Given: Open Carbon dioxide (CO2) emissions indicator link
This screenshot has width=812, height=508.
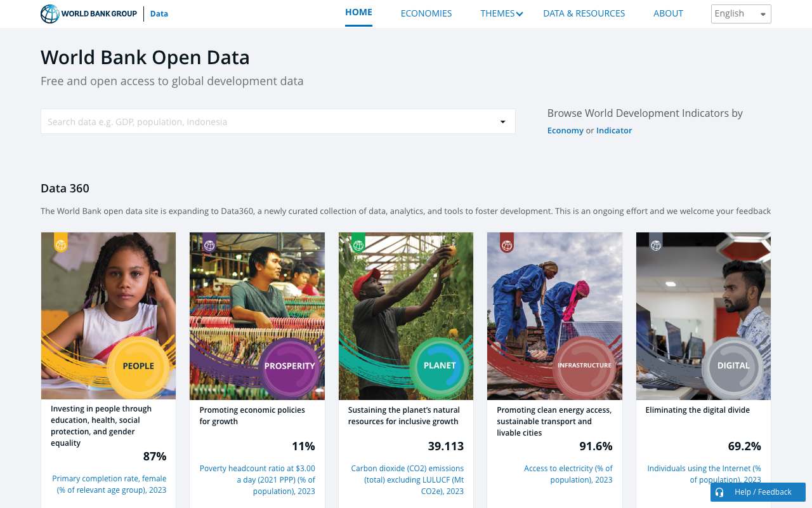Looking at the screenshot, I should point(407,480).
